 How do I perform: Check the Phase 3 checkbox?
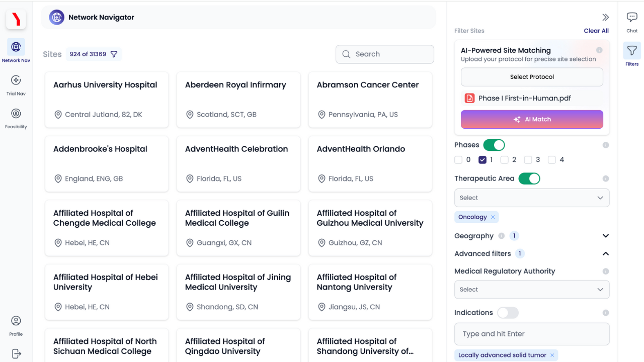(x=528, y=160)
